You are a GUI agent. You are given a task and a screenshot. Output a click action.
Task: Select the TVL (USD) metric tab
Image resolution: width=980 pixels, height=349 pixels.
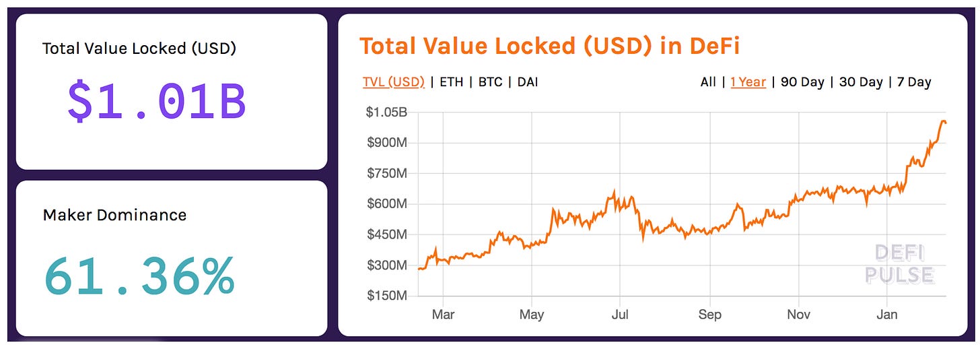pyautogui.click(x=393, y=82)
